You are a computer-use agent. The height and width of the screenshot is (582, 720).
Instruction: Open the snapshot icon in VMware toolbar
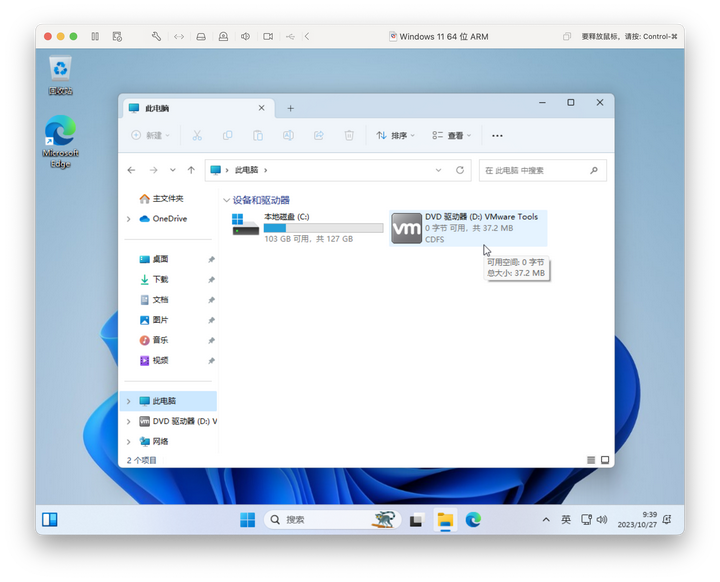coord(118,36)
